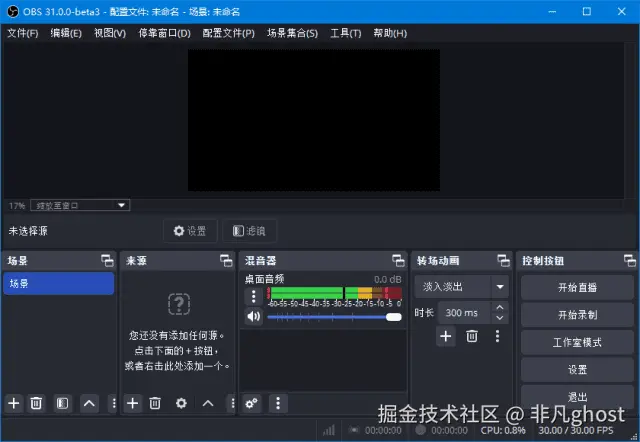
Task: Click 未选择源 label
Action: pos(28,231)
